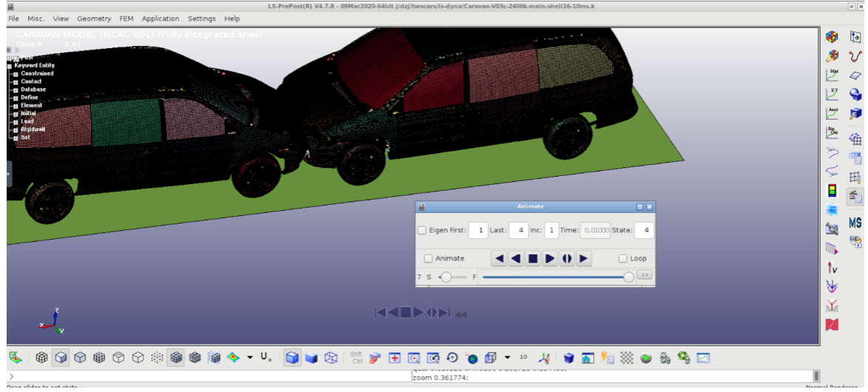The width and height of the screenshot is (868, 392).
Task: Expand the Contact keyword entry
Action: pyautogui.click(x=16, y=82)
